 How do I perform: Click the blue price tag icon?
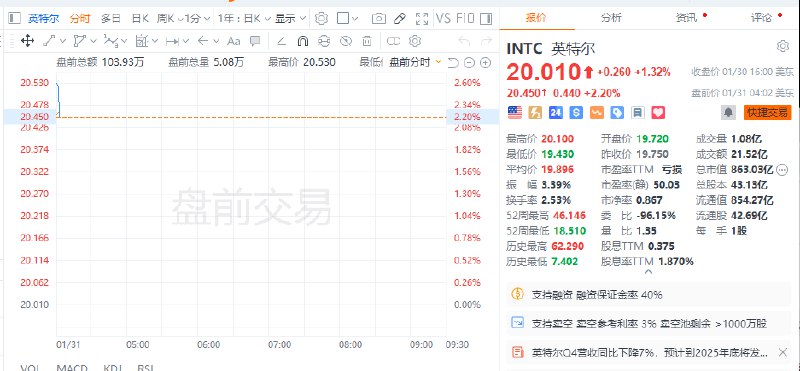(617, 113)
